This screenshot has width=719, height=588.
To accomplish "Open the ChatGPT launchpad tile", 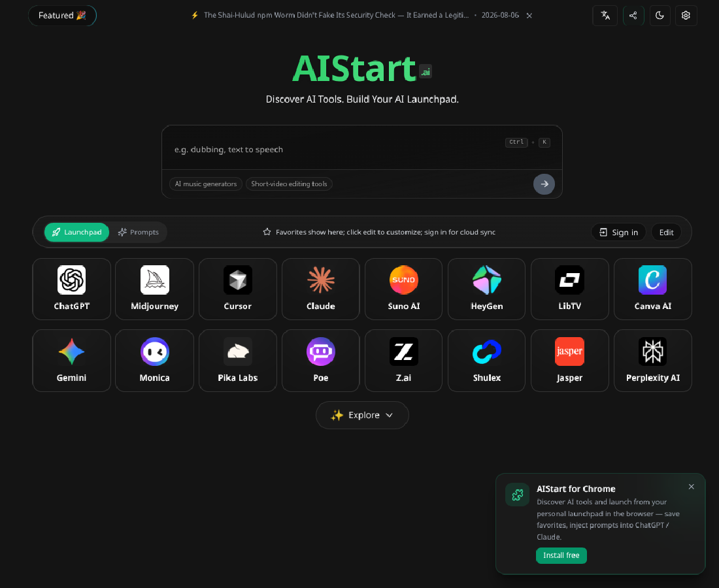I will 71,289.
